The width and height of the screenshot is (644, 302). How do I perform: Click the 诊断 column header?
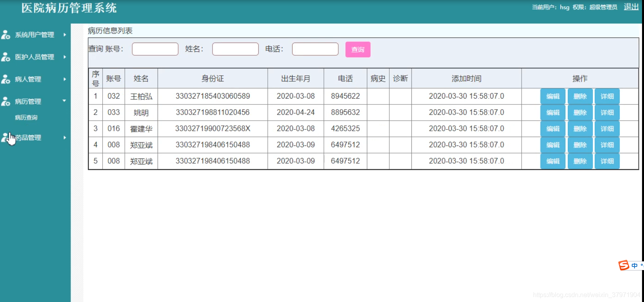[x=400, y=78]
